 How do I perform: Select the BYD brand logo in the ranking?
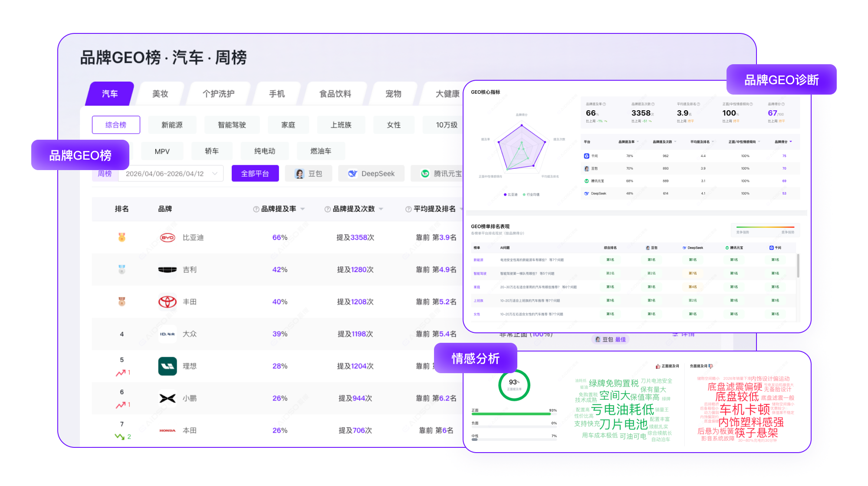[168, 237]
